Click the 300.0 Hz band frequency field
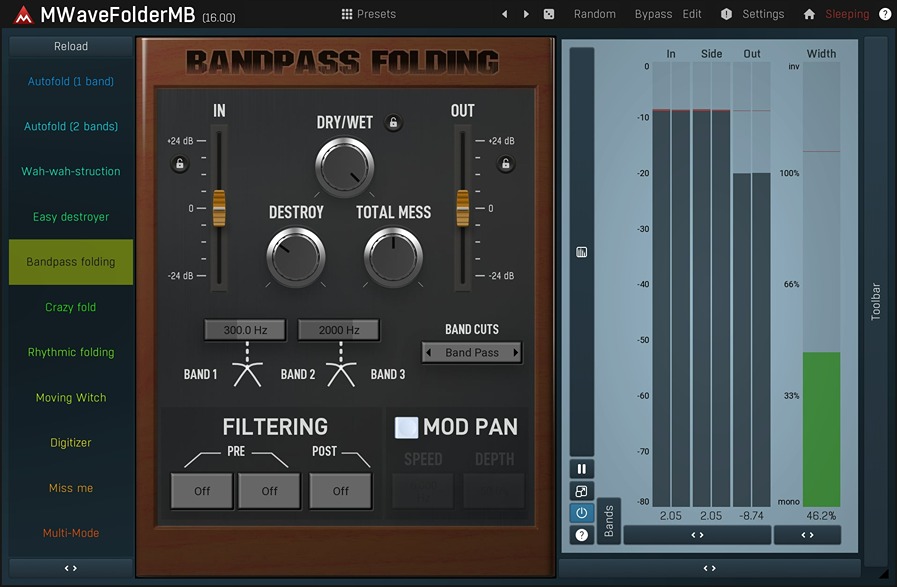Screen dimensions: 897x587 click(243, 329)
